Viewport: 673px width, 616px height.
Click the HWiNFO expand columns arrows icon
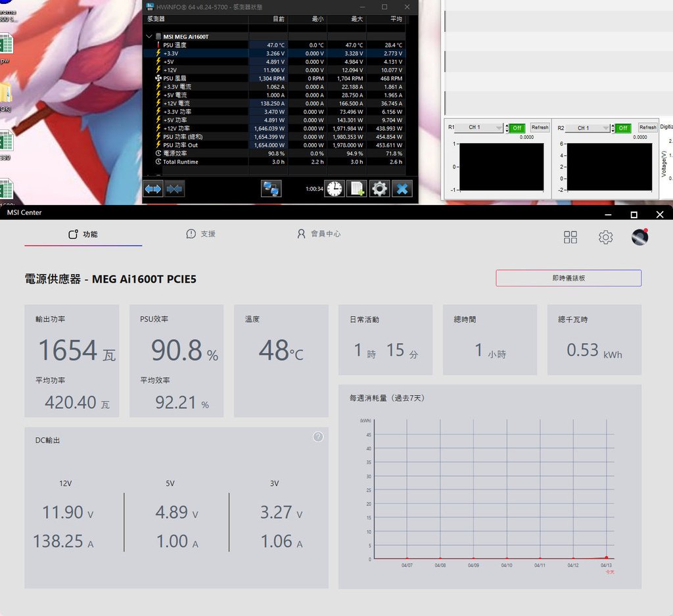click(x=152, y=189)
